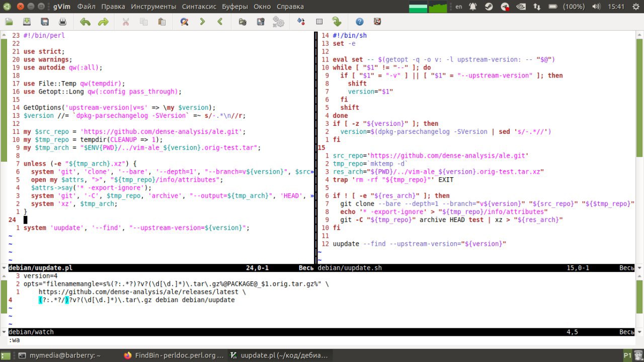Viewport: 644px width, 362px height.
Task: Click the Save All floppy icon
Action: (45, 22)
